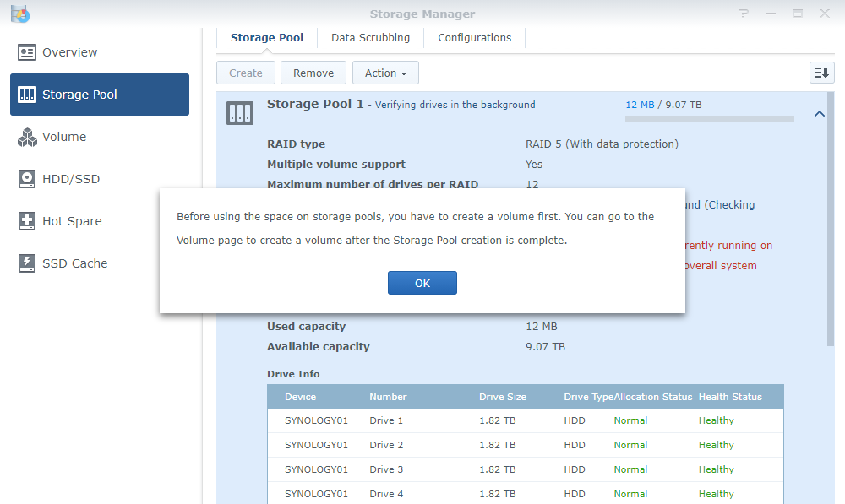Click the Overview sidebar icon
Viewport: 845px width, 504px height.
point(27,52)
